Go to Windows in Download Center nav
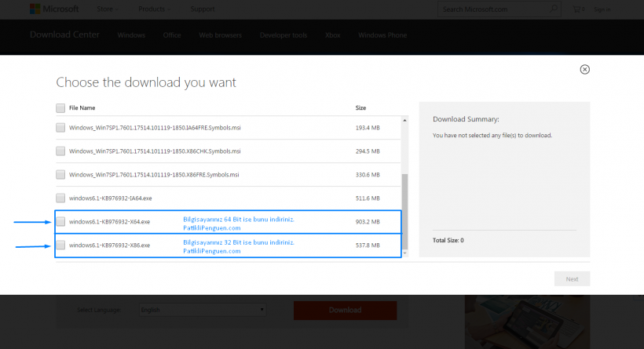644x349 pixels. (131, 35)
